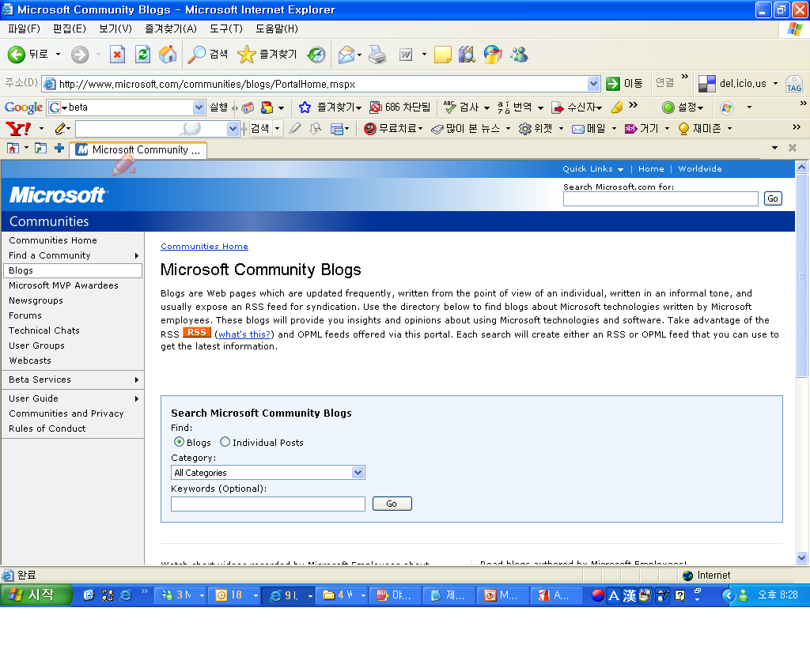Click the Google spell check icon
This screenshot has width=810, height=672.
tap(450, 108)
